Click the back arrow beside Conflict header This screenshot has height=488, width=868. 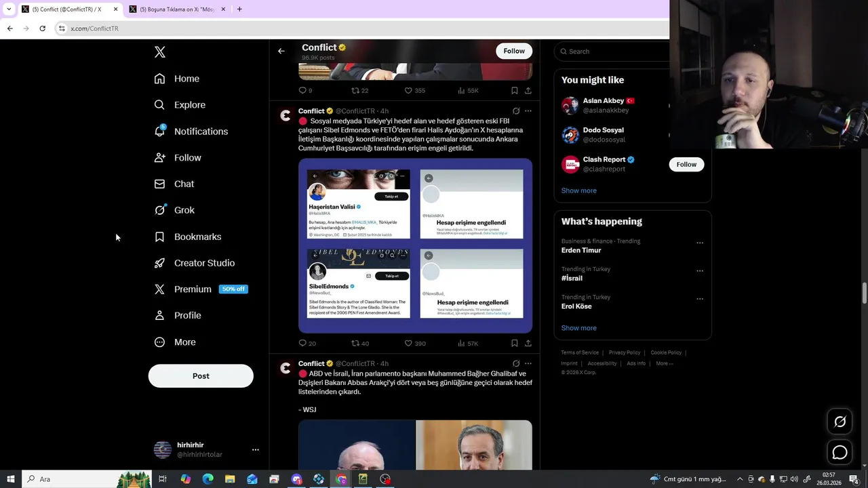(x=281, y=52)
